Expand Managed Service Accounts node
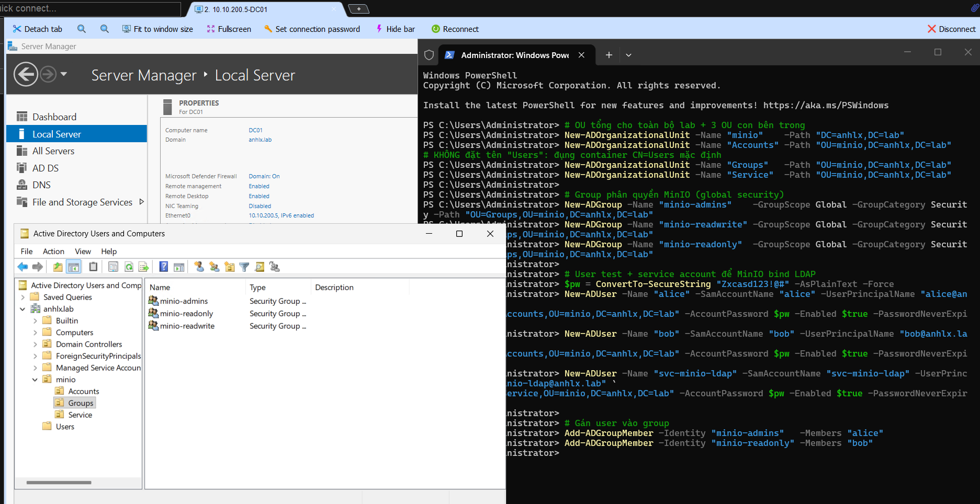This screenshot has height=504, width=980. click(x=35, y=368)
